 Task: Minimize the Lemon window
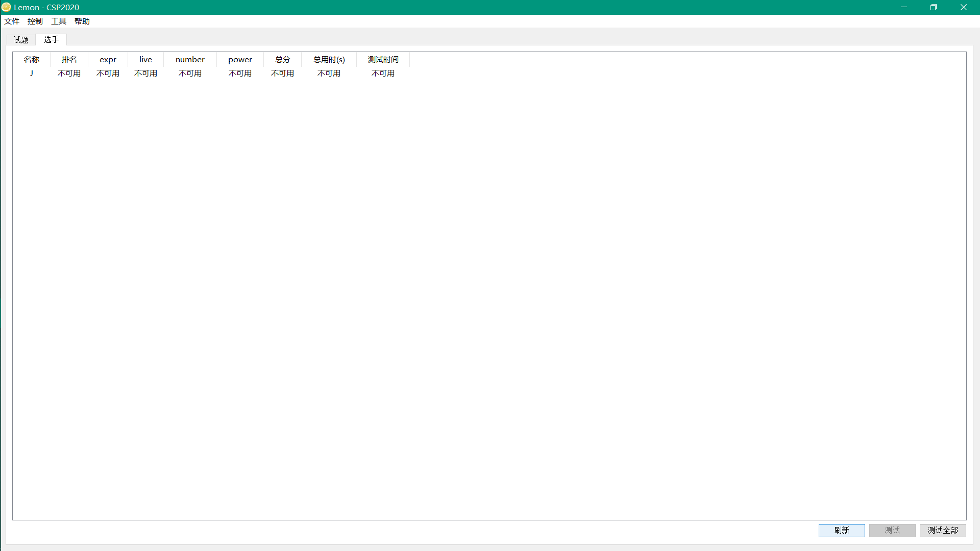pyautogui.click(x=903, y=7)
